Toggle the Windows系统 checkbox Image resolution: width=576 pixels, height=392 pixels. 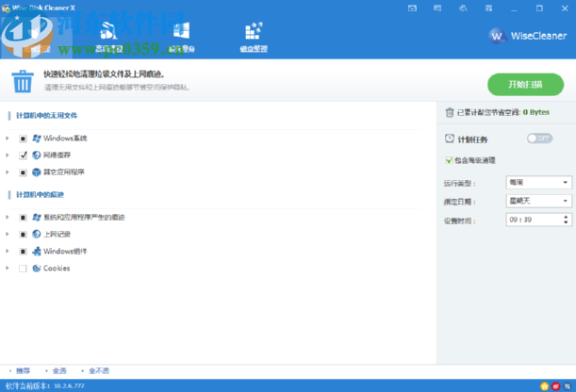(x=23, y=139)
